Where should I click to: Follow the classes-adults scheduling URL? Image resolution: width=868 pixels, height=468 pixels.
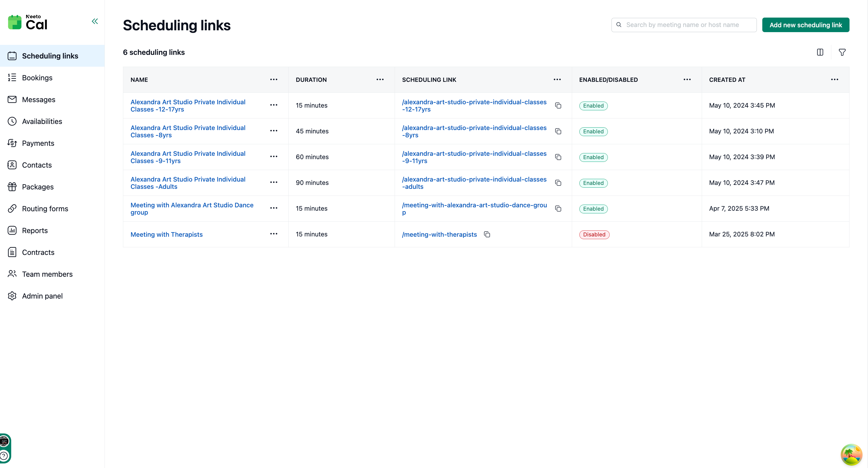coord(474,183)
